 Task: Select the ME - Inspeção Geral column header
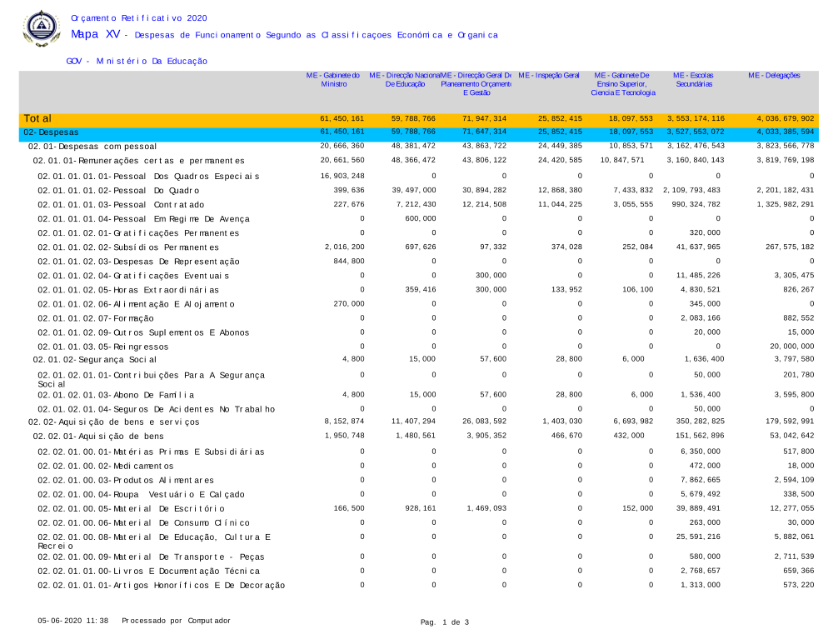548,76
